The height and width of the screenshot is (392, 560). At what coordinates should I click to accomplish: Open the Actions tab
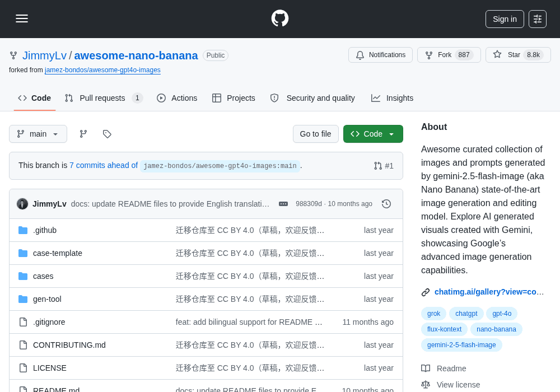[x=177, y=98]
